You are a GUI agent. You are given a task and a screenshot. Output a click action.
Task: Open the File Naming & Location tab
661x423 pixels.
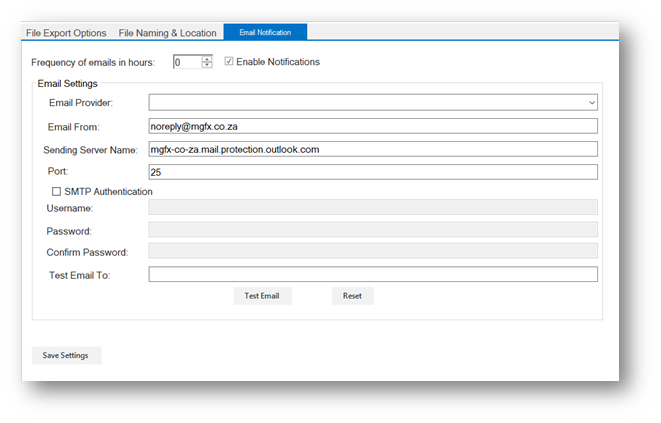pyautogui.click(x=167, y=33)
